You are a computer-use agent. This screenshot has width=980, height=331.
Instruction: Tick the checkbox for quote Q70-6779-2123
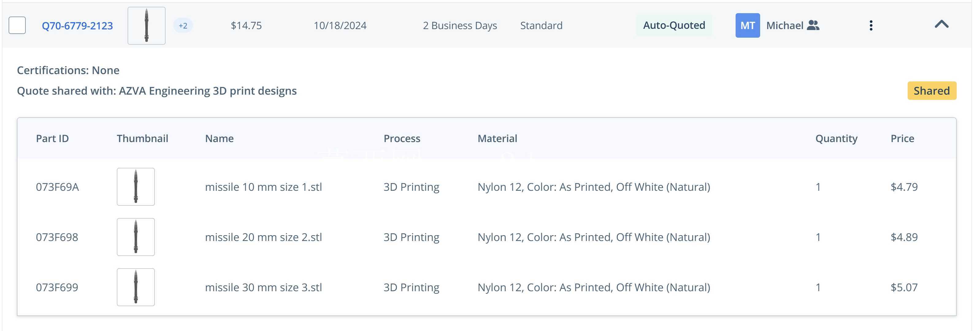point(17,25)
